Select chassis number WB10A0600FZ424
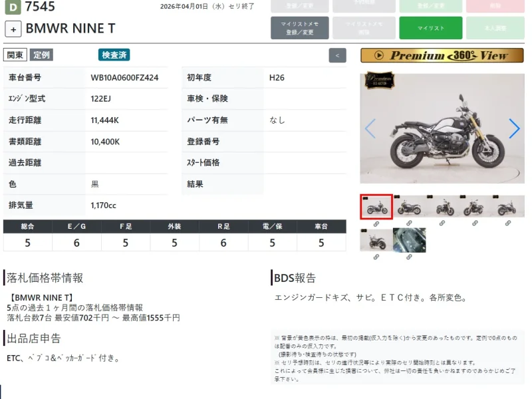 point(124,78)
